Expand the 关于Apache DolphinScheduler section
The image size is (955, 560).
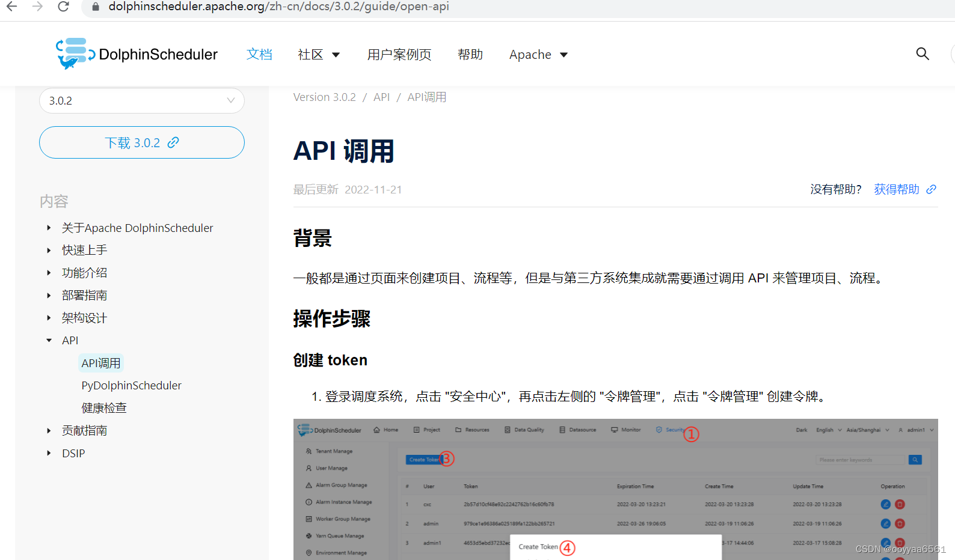coord(49,228)
